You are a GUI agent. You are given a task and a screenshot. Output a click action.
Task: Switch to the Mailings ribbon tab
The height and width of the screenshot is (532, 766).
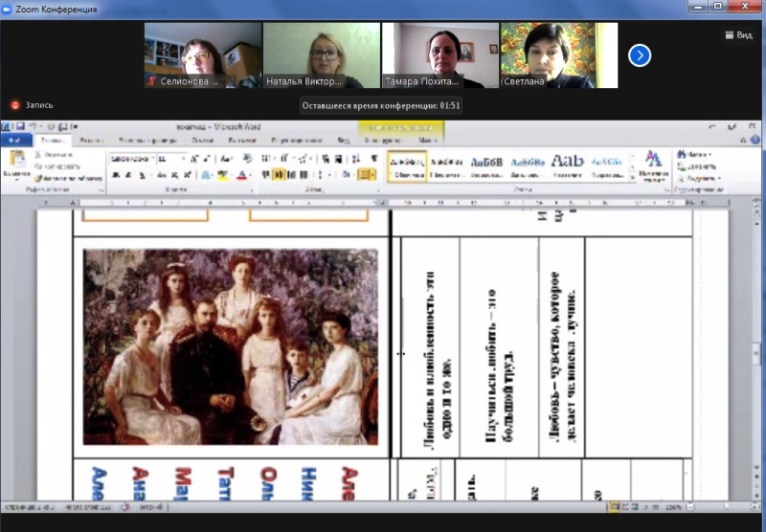(x=242, y=141)
